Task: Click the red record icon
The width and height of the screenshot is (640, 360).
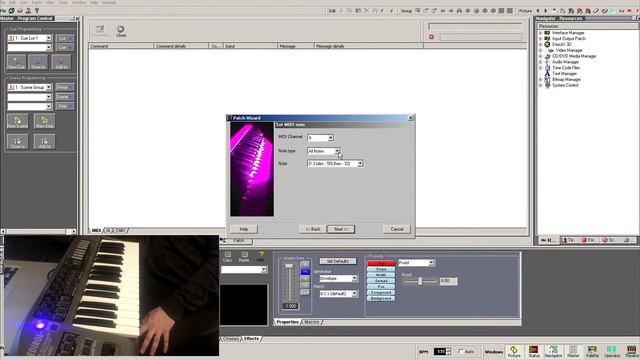Action: 431,37
